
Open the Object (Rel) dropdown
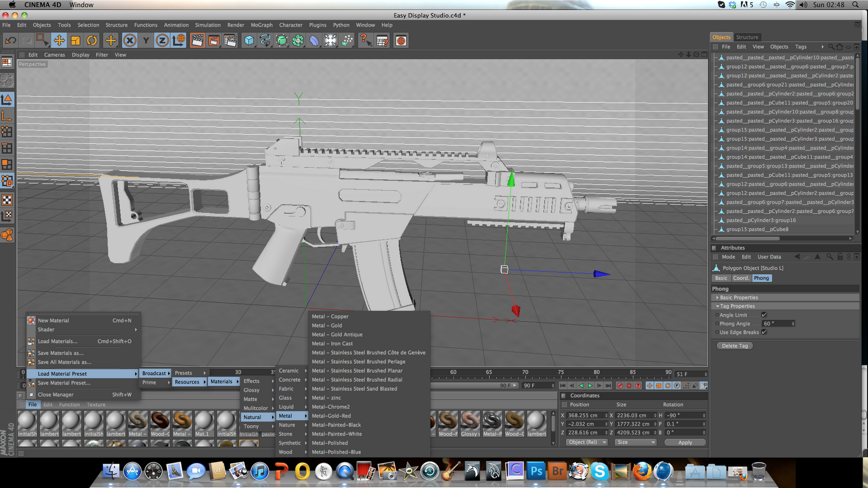click(586, 442)
